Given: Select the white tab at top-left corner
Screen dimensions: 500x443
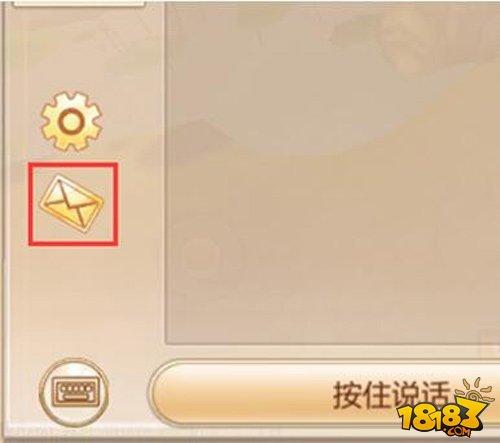Looking at the screenshot, I should tap(80, 3).
